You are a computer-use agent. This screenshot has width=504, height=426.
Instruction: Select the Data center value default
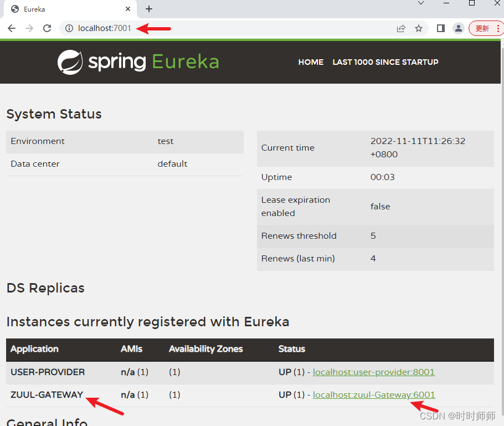click(x=172, y=163)
